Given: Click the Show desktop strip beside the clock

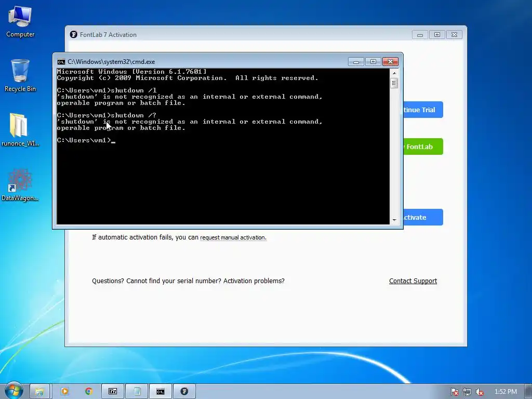Looking at the screenshot, I should tap(528, 392).
